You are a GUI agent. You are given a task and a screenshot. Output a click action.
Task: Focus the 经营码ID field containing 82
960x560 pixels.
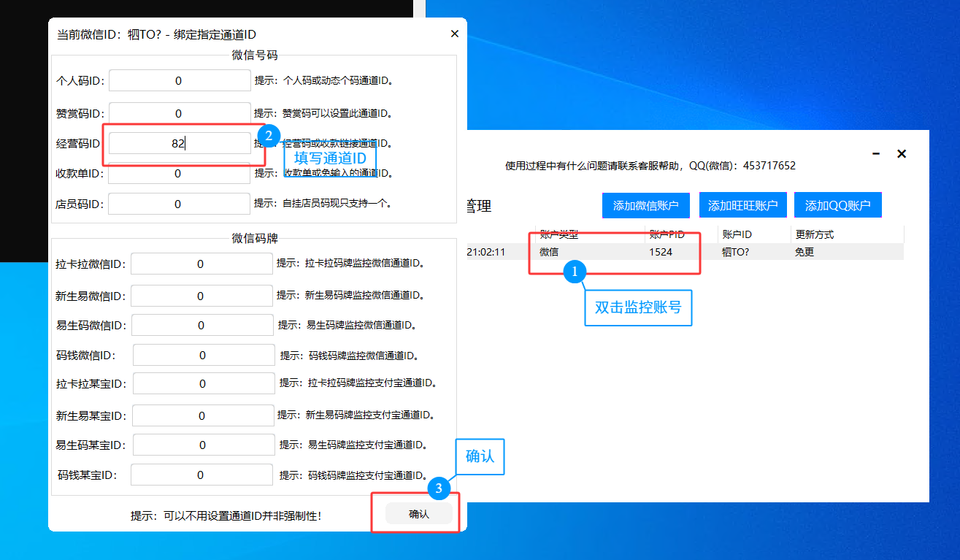[x=180, y=144]
